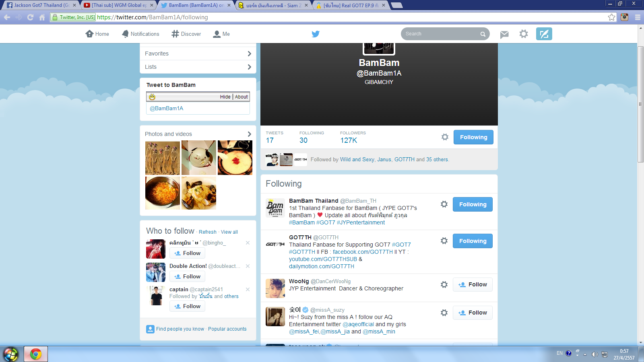Open the white teapot photo thumbnail

pyautogui.click(x=199, y=158)
